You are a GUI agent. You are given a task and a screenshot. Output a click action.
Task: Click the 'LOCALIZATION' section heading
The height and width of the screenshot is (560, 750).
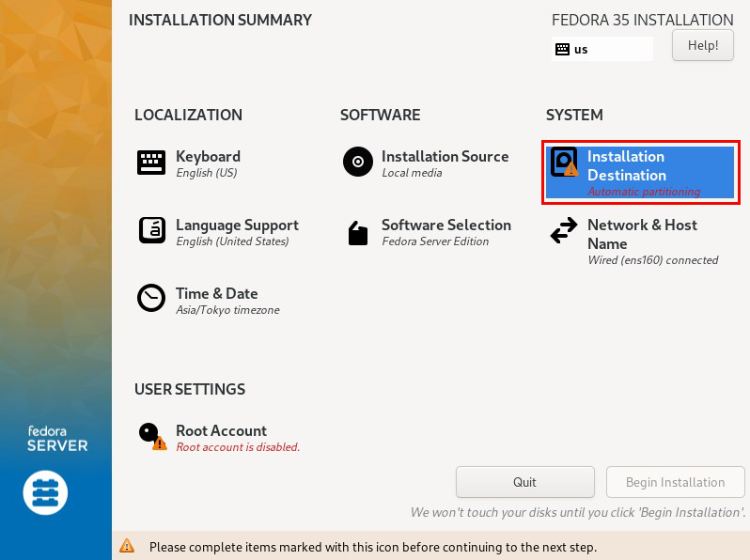(x=189, y=115)
